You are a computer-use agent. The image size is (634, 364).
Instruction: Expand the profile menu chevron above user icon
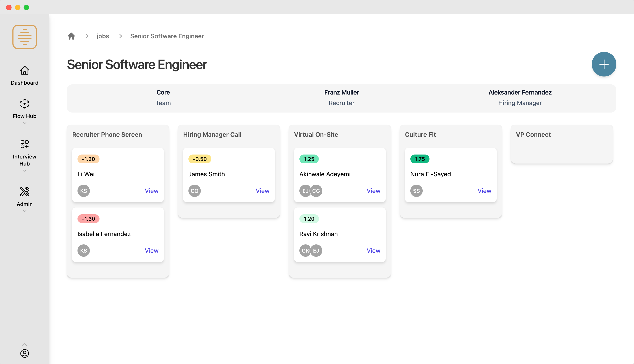(24, 344)
